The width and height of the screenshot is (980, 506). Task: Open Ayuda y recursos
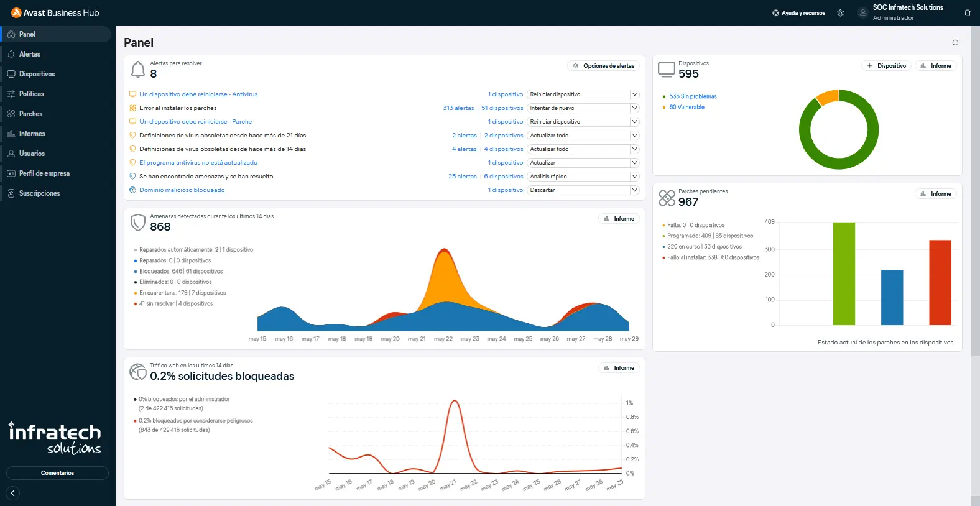798,13
